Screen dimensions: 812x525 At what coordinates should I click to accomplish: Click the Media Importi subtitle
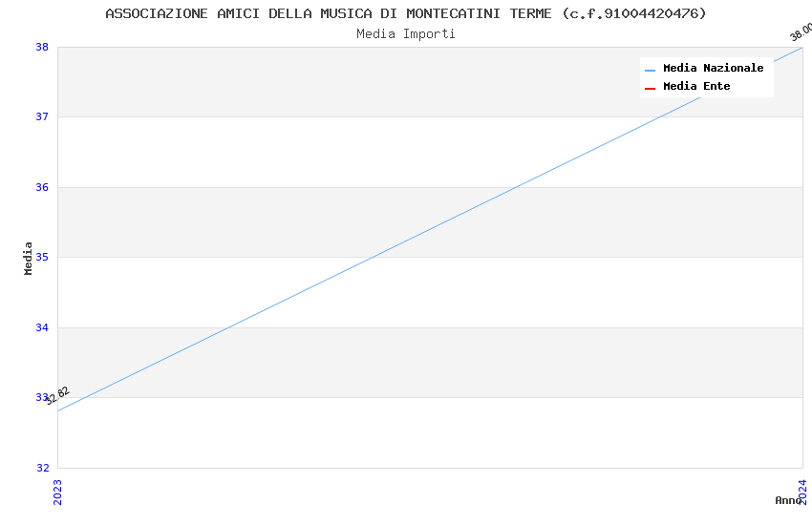pyautogui.click(x=406, y=34)
